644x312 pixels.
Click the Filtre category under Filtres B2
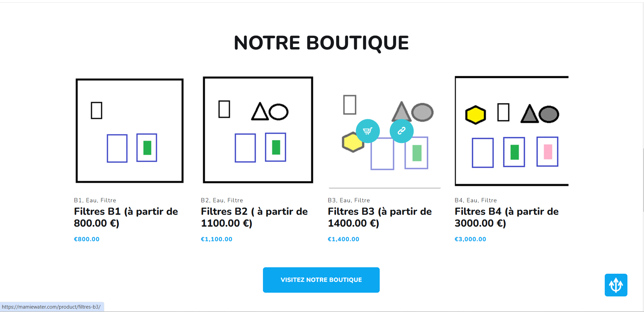pos(235,200)
